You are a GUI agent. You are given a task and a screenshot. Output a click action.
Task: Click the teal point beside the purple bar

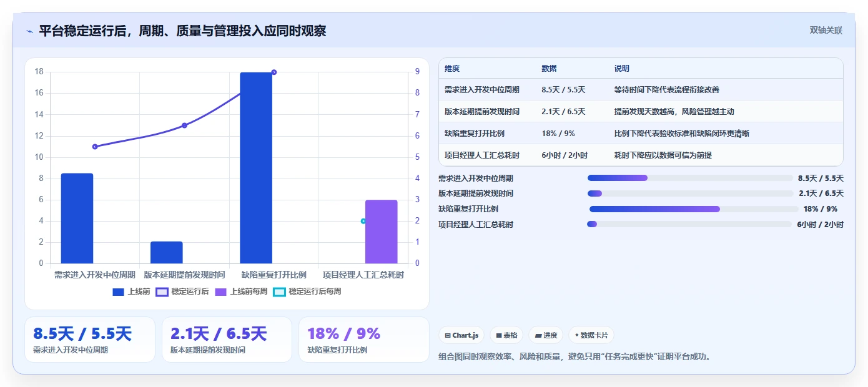click(x=363, y=221)
